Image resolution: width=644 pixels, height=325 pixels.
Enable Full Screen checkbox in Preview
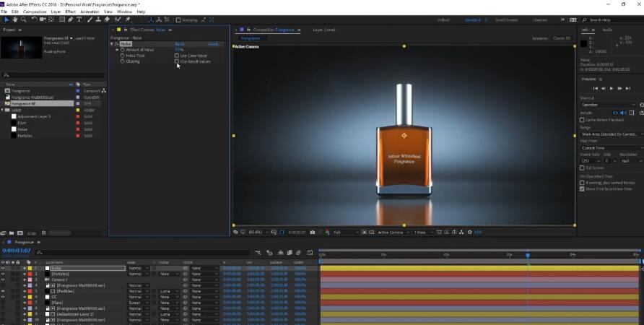pos(582,168)
